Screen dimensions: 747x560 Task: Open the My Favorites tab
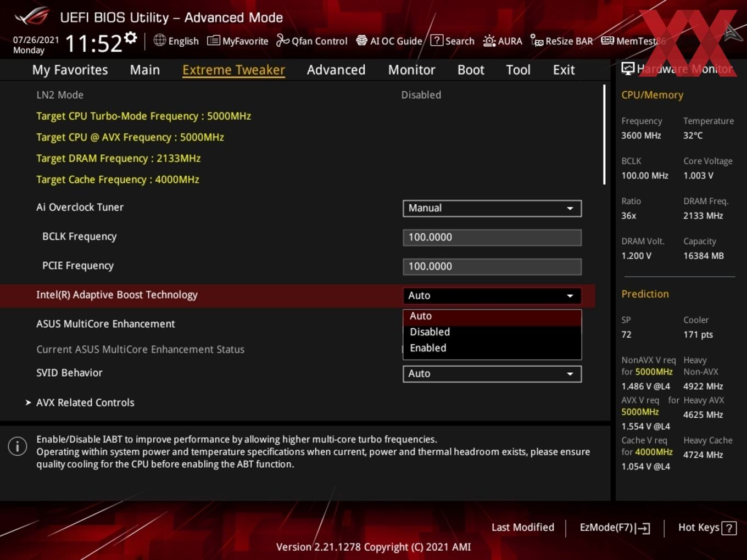70,70
